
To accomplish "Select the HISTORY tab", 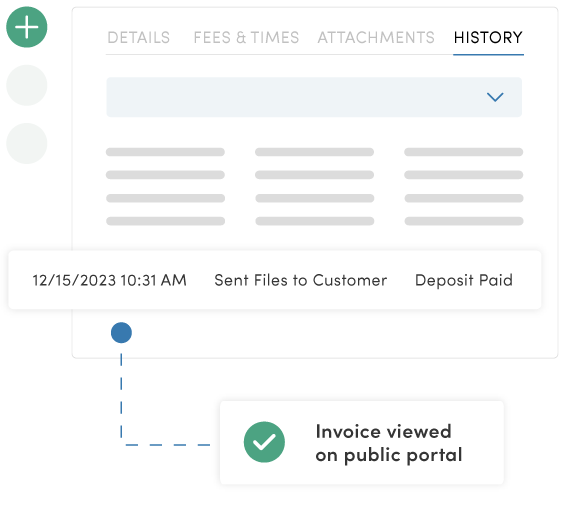I will [488, 37].
